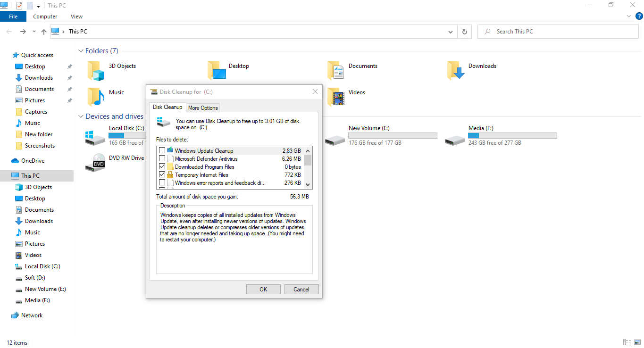This screenshot has width=644, height=348.
Task: Select This PC in the navigation pane
Action: click(x=37, y=176)
